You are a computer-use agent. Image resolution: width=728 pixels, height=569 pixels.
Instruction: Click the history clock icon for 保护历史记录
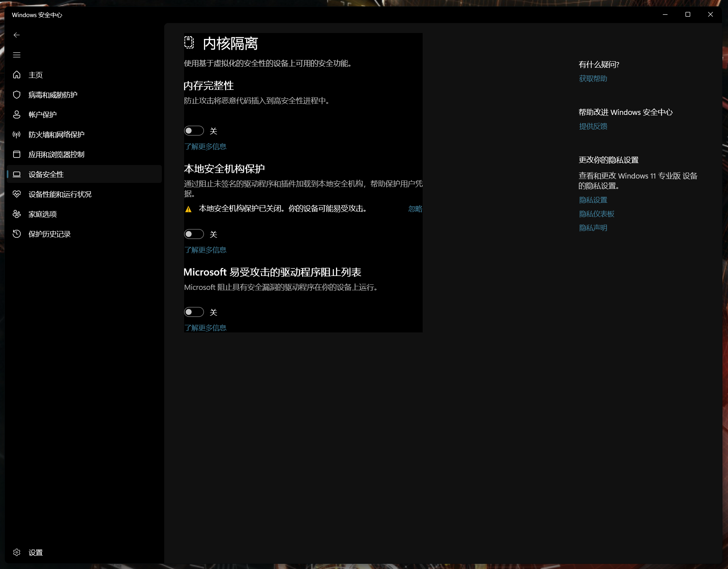pos(17,234)
